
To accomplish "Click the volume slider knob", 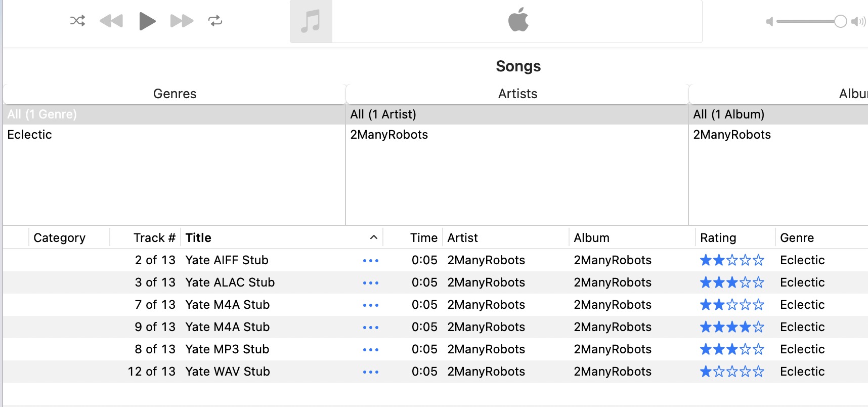I will (840, 21).
